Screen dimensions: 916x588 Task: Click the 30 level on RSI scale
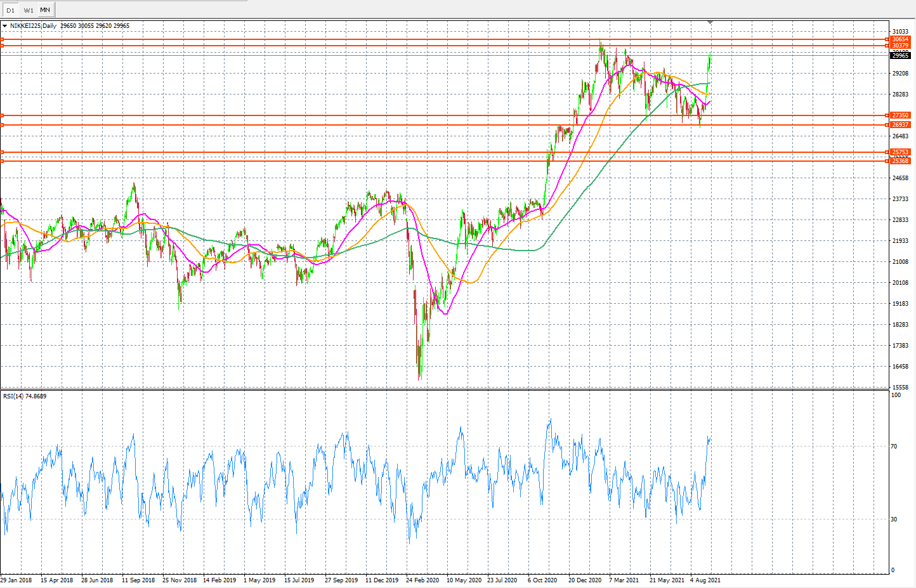coord(894,519)
